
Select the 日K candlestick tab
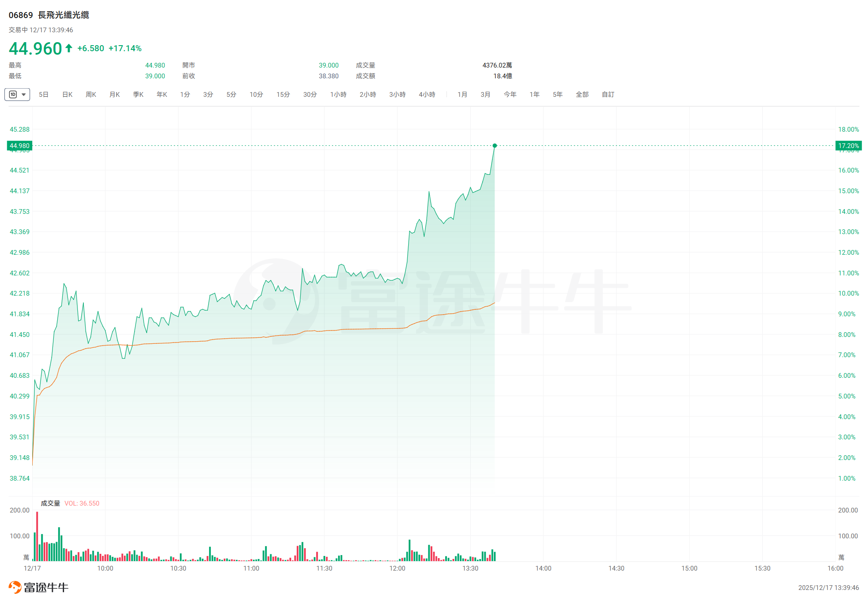coord(68,94)
